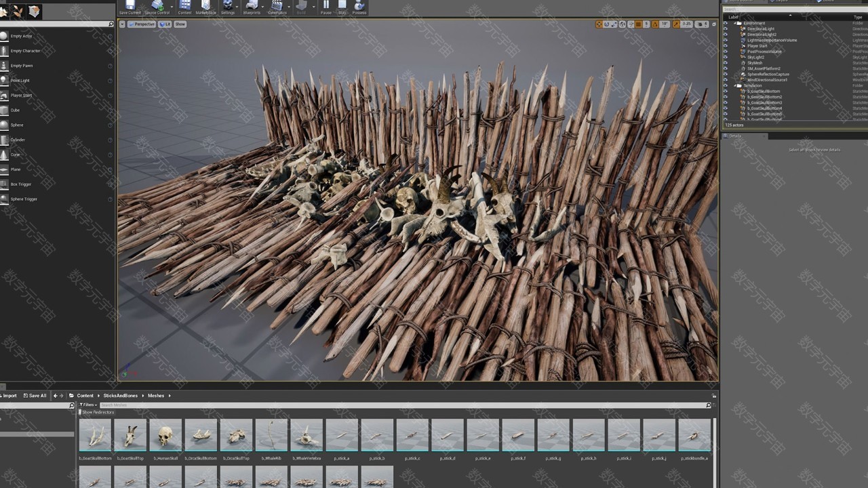The width and height of the screenshot is (868, 488).
Task: Open the Filters dropdown in content browser
Action: [x=88, y=405]
